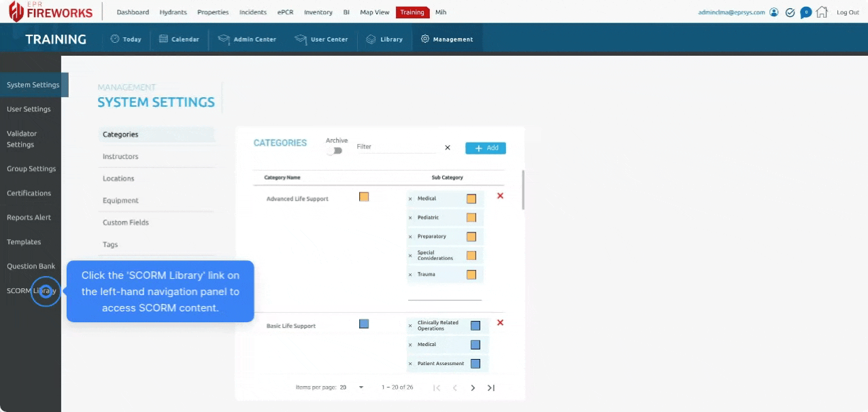Select the Training menu item
This screenshot has height=412, width=868.
(412, 12)
